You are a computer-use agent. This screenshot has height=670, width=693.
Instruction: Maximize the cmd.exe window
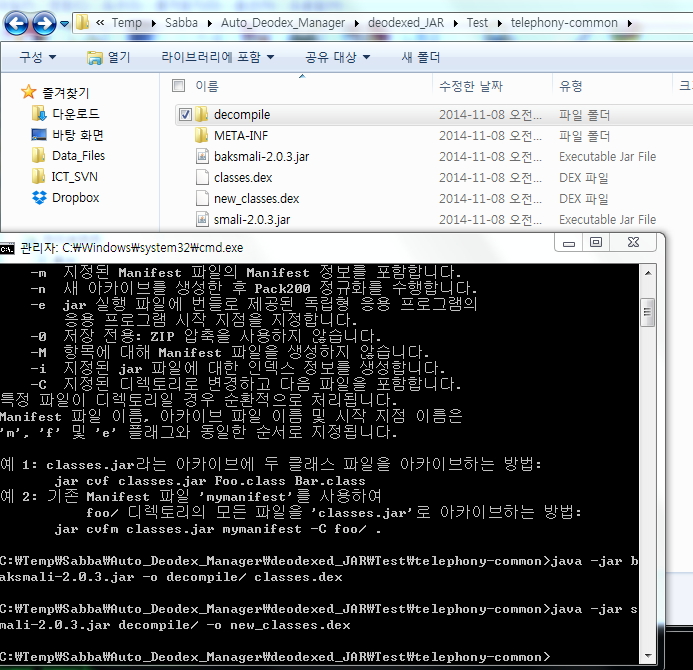[x=596, y=242]
